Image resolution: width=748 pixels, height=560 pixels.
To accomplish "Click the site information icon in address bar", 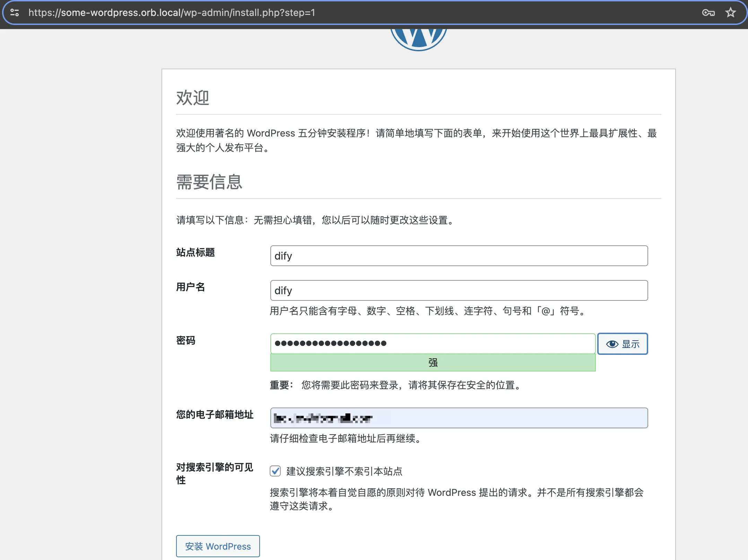I will pyautogui.click(x=15, y=13).
